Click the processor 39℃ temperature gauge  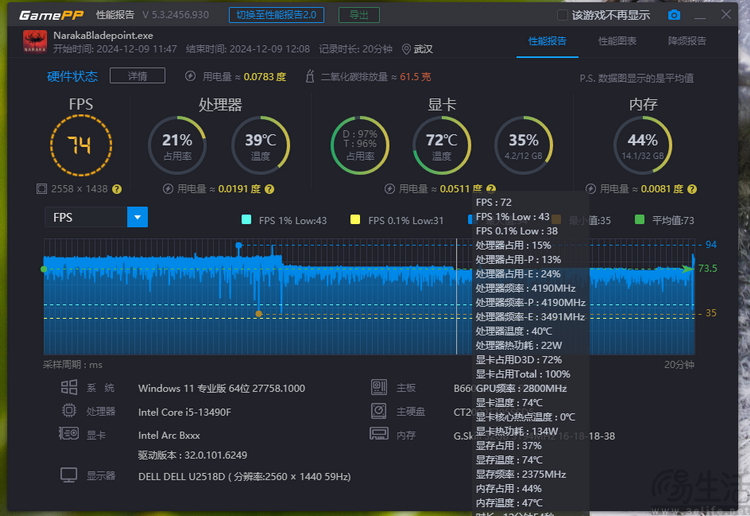tap(261, 145)
